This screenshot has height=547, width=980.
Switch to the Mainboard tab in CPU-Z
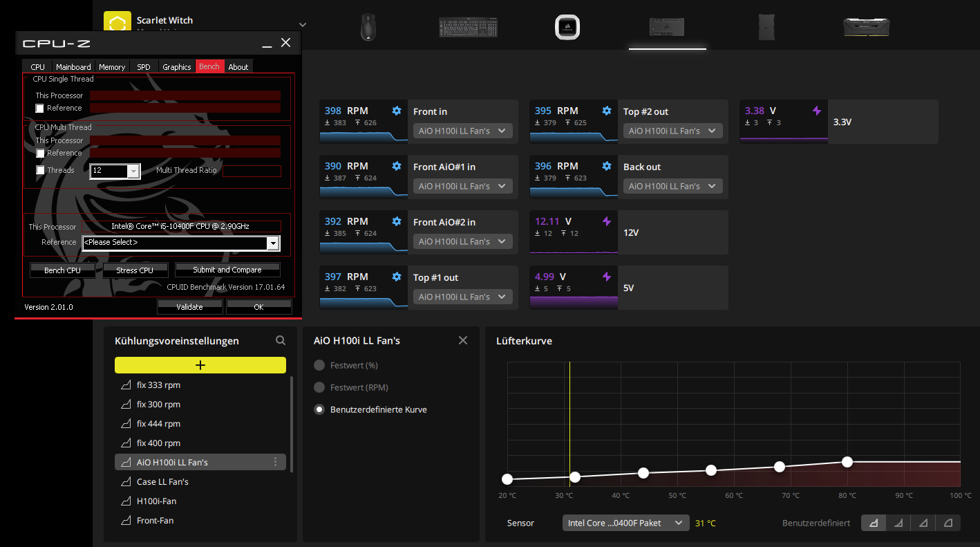click(73, 67)
